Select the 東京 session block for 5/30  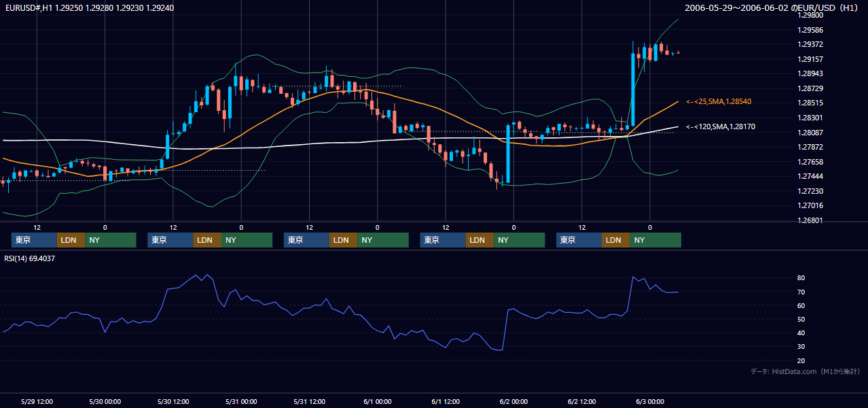pos(170,240)
